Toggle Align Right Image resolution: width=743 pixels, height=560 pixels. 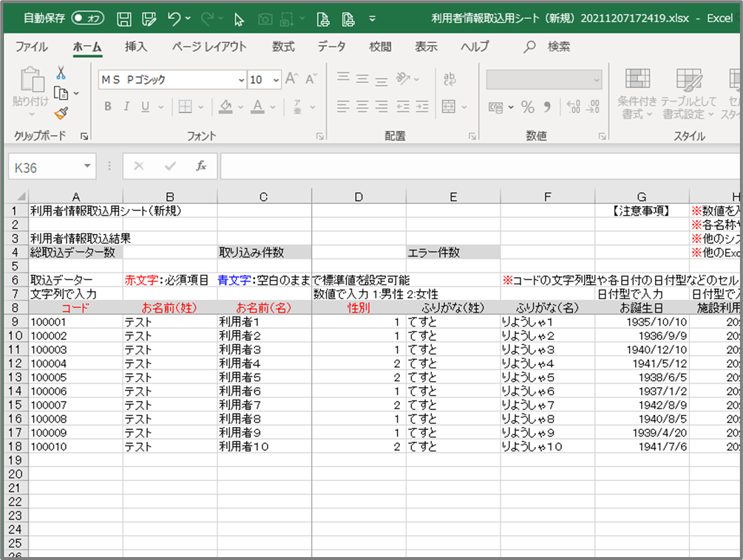pyautogui.click(x=381, y=106)
